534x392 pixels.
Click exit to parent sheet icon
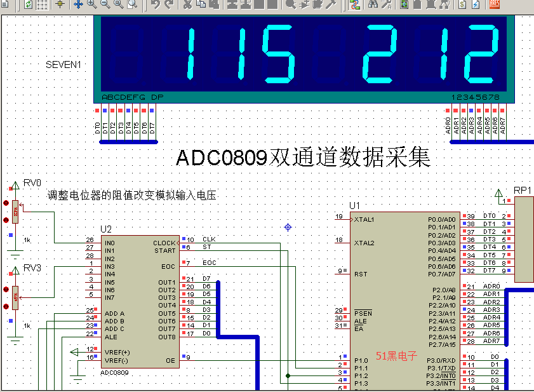(444, 4)
